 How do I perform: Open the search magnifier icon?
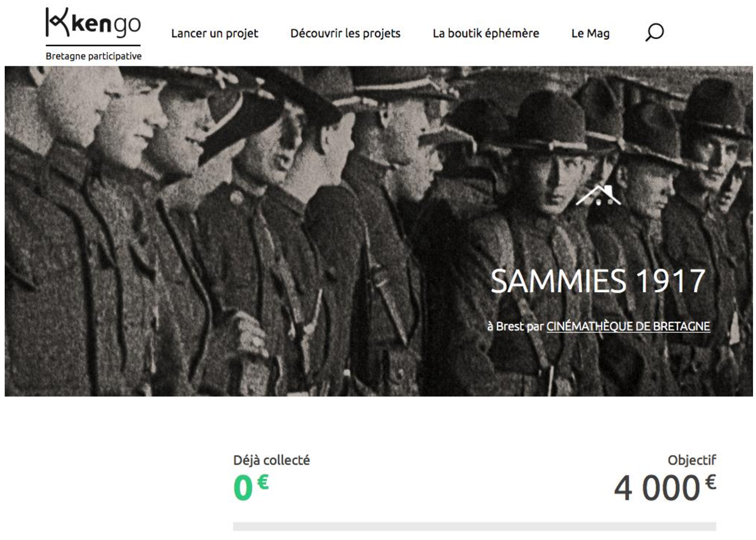pos(654,32)
